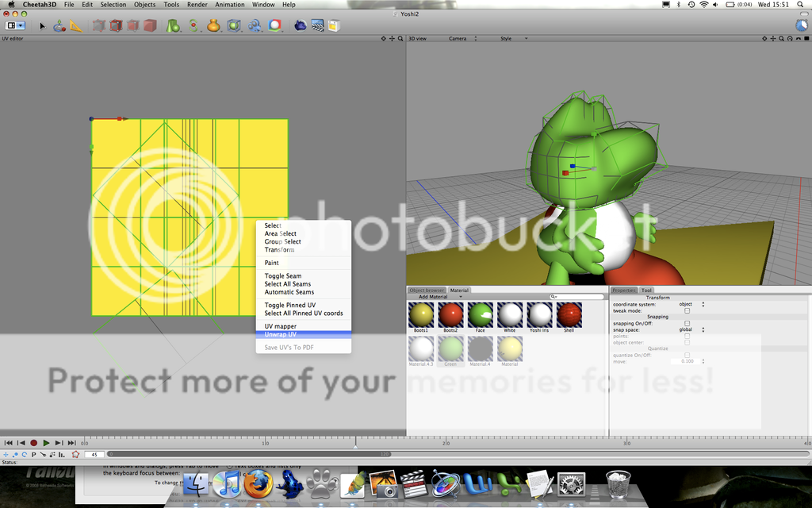Open the green polygon primitives icon
Image resolution: width=812 pixels, height=508 pixels.
point(173,25)
